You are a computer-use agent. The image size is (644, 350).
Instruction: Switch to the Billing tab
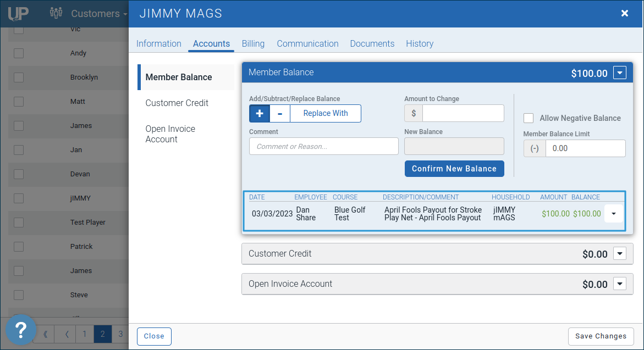point(253,43)
